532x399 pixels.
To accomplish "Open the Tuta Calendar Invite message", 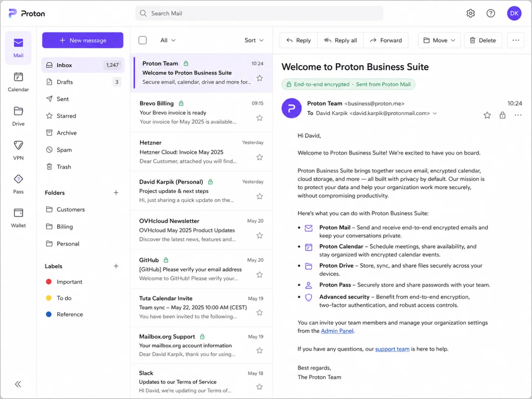I will pyautogui.click(x=201, y=307).
